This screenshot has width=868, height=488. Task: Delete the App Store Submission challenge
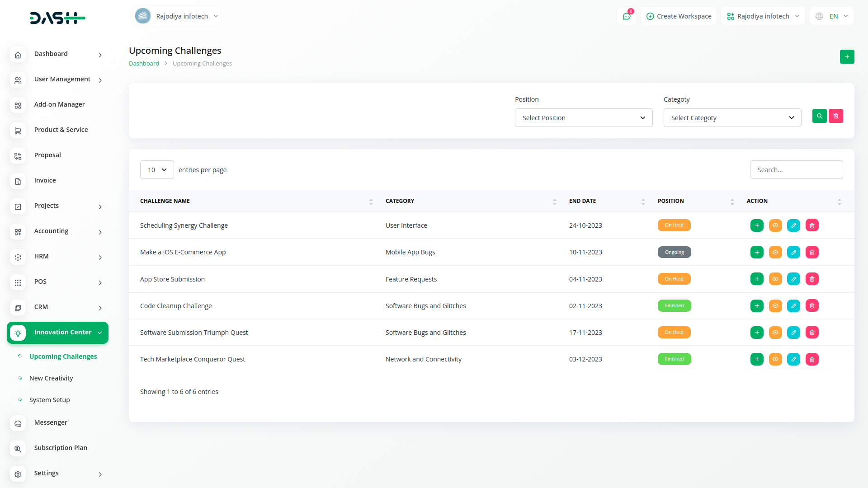coord(812,279)
